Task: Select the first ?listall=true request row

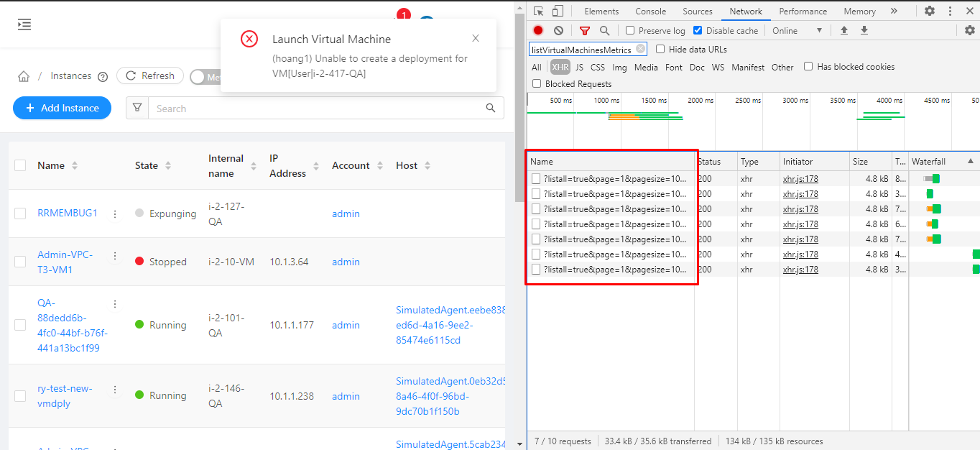Action: tap(611, 179)
